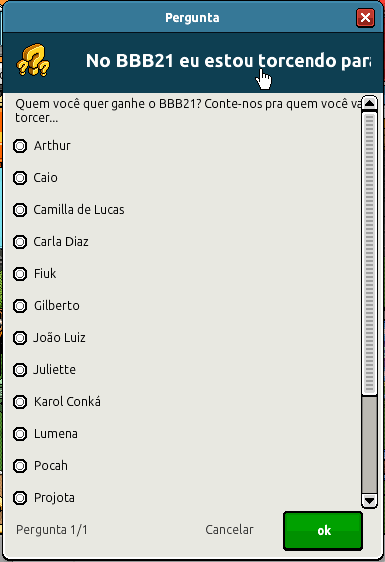Click the empty scrollbar track below the thumb
This screenshot has height=562, width=385.
(x=369, y=444)
